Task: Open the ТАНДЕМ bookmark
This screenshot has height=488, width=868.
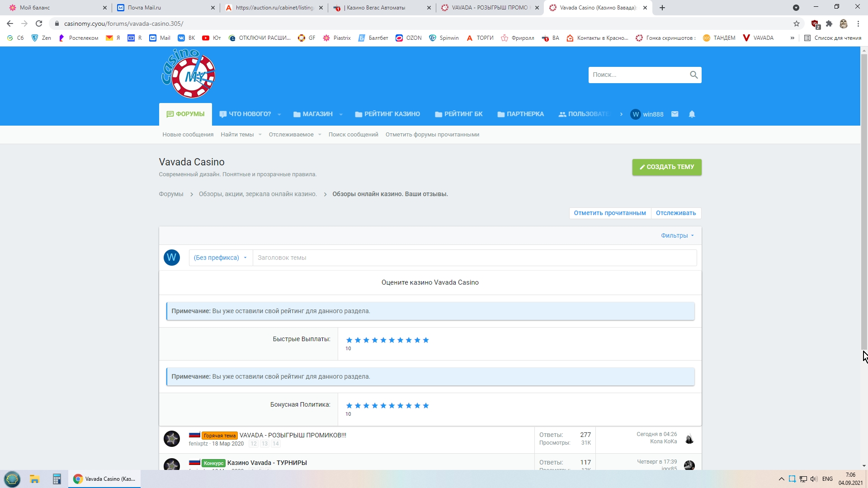Action: (719, 38)
